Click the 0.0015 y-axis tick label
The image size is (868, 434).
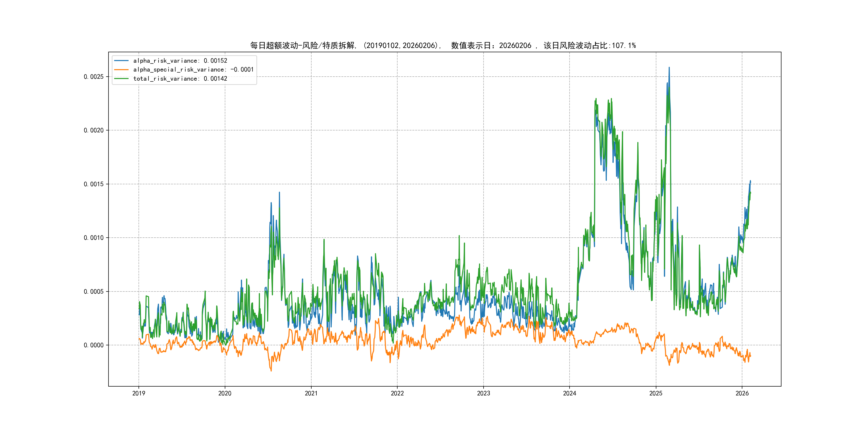pyautogui.click(x=93, y=184)
